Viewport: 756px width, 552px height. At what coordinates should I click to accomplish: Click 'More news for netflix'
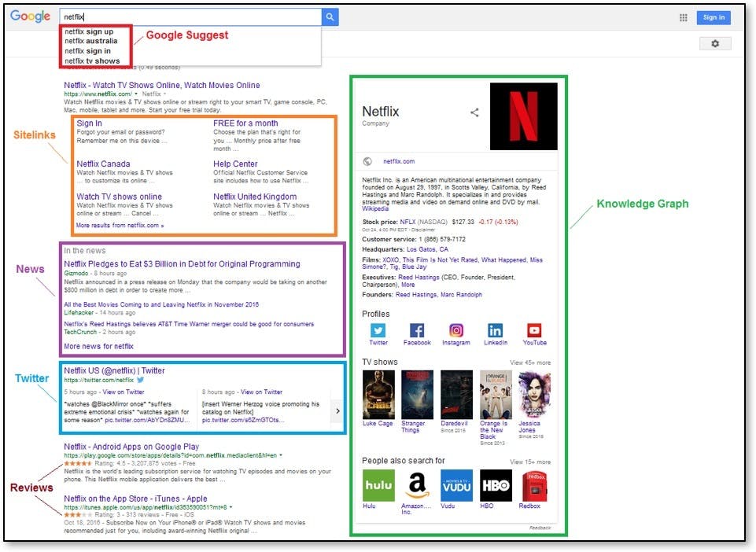click(99, 346)
